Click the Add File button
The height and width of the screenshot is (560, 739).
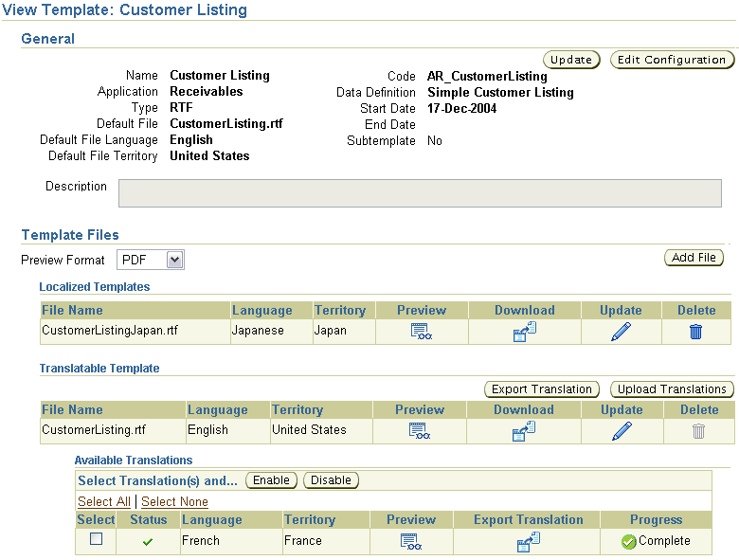point(694,258)
